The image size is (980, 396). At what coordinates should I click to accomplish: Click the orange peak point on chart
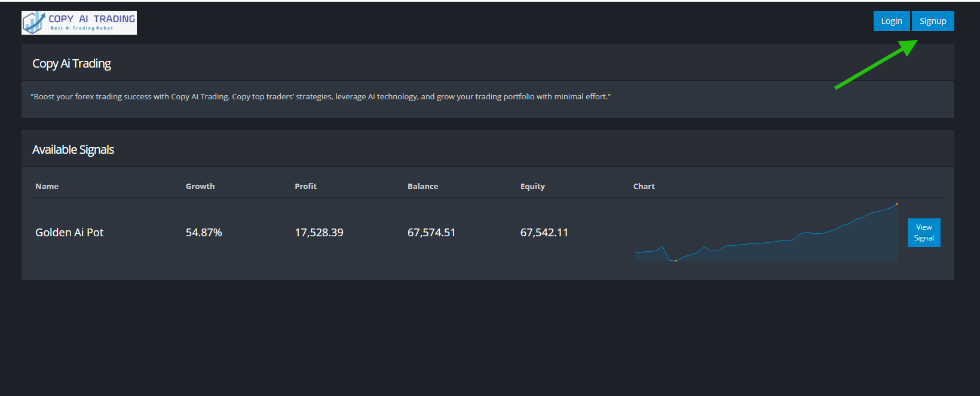(x=896, y=204)
